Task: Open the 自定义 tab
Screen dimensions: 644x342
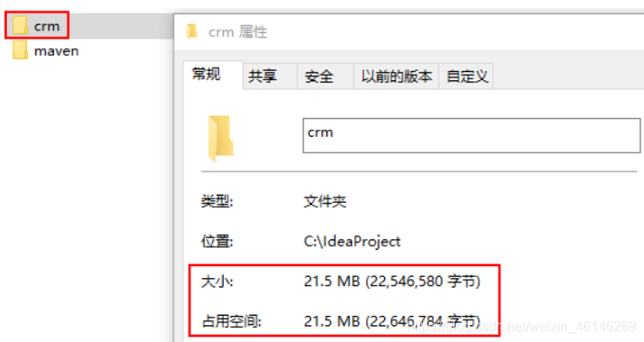Action: [467, 77]
